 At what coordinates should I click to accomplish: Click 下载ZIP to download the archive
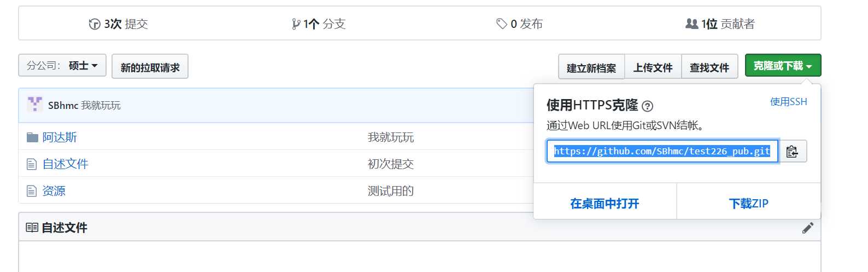[749, 204]
